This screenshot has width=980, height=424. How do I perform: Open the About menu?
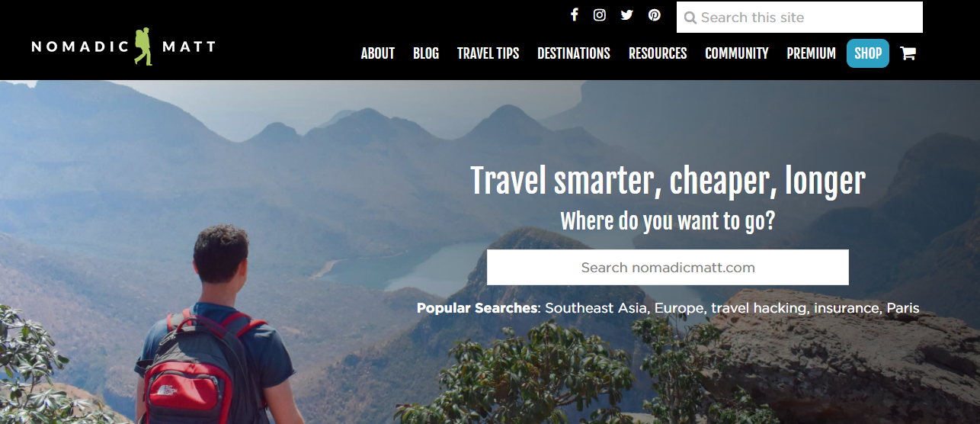click(x=378, y=53)
